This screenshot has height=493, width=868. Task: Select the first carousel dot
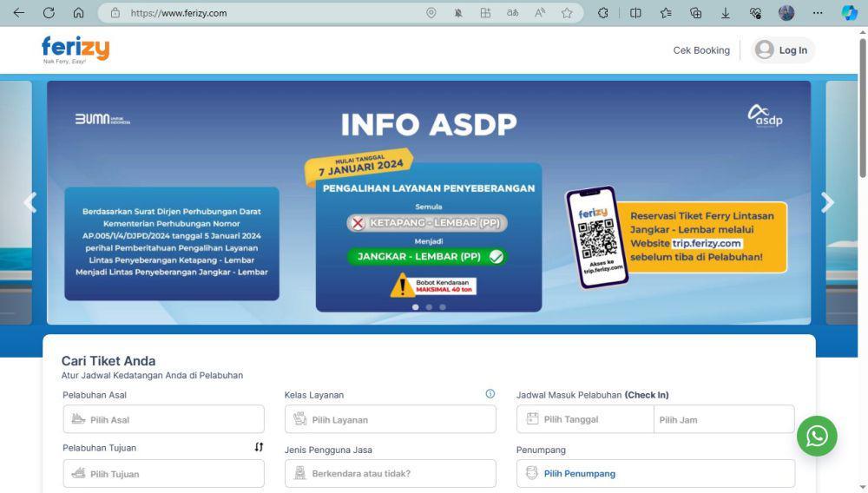415,307
